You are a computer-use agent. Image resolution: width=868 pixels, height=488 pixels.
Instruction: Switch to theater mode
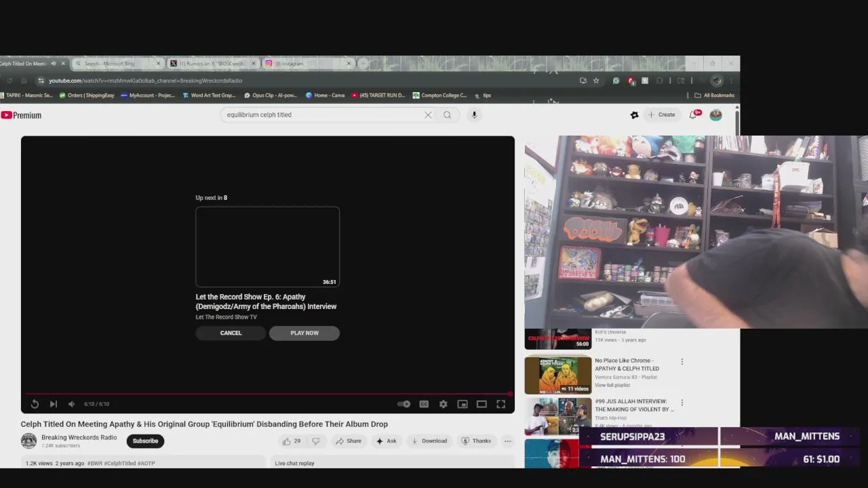click(x=481, y=404)
